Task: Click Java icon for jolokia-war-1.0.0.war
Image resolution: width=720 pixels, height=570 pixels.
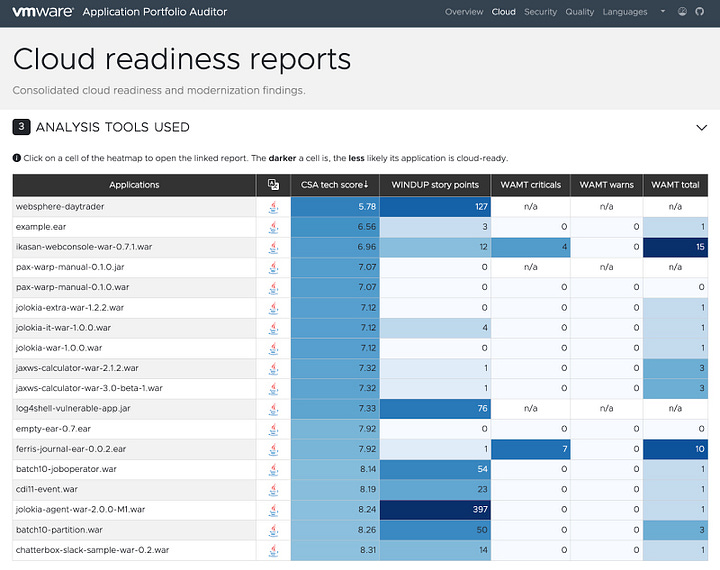Action: click(x=274, y=349)
